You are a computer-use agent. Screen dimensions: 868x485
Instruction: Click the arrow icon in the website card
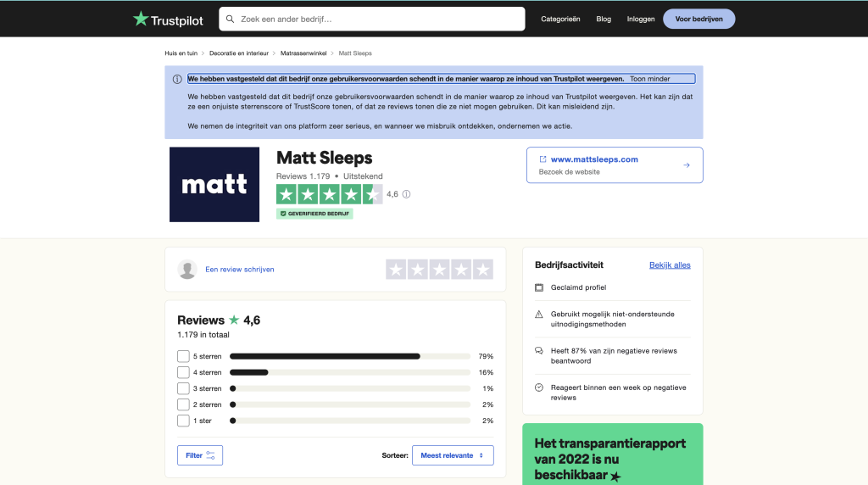[687, 165]
